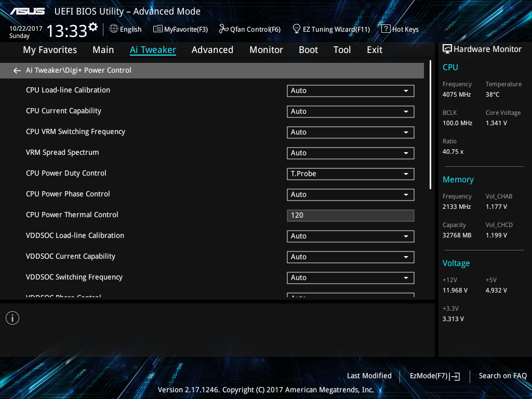Select the CPU Load-line Calibration label
Screen dimensions: 532x399
[x=68, y=90]
